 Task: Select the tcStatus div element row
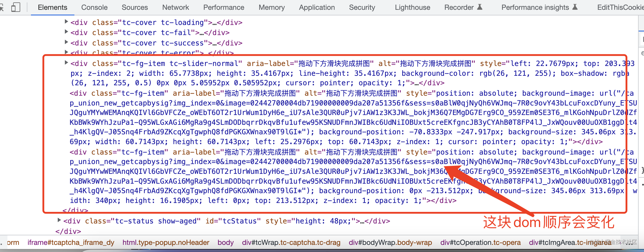[226, 221]
